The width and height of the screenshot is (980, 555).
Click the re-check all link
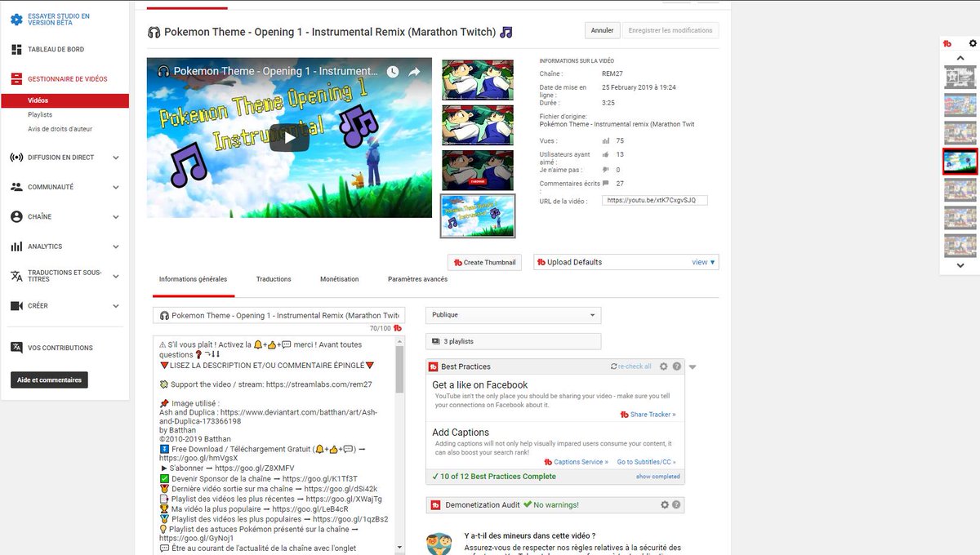(x=631, y=366)
